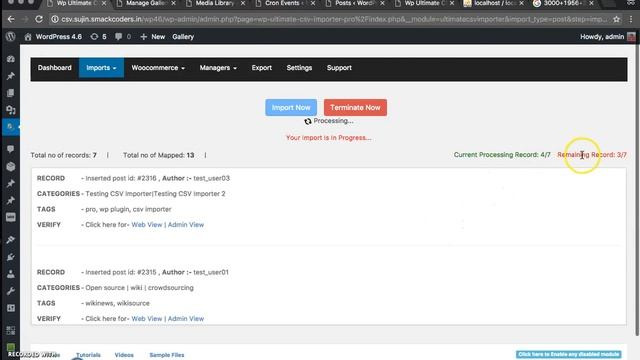Screen dimensions: 640x360
Task: Click the Import Now button
Action: tap(291, 107)
